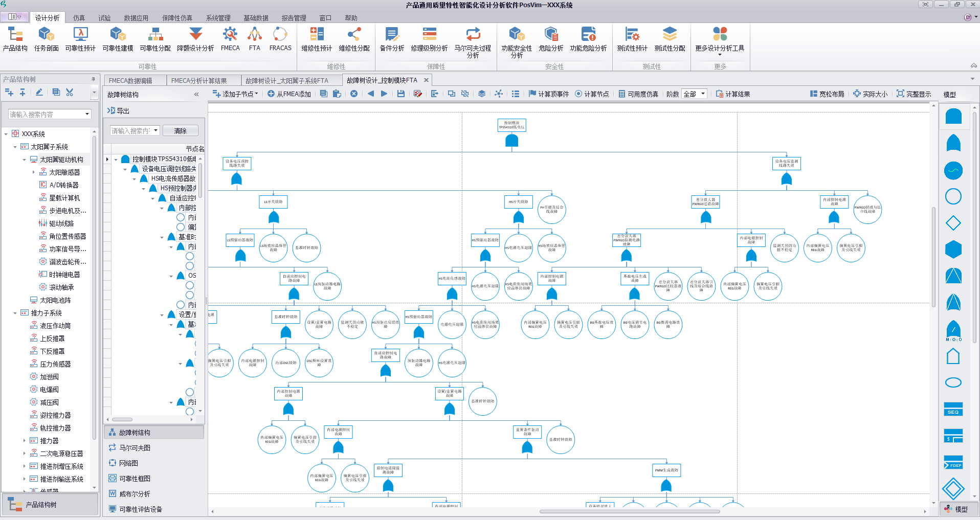
Task: Select the diamond shape in the model palette
Action: click(953, 223)
